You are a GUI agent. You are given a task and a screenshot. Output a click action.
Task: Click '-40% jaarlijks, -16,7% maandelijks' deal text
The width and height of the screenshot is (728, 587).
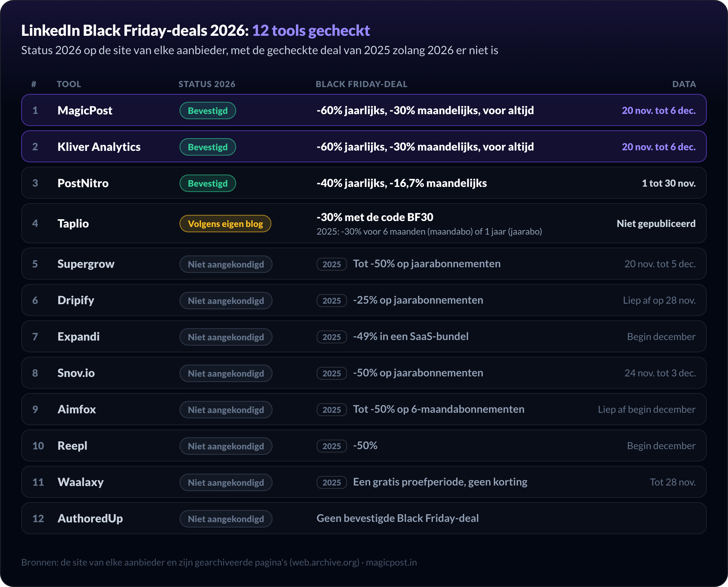pos(402,183)
